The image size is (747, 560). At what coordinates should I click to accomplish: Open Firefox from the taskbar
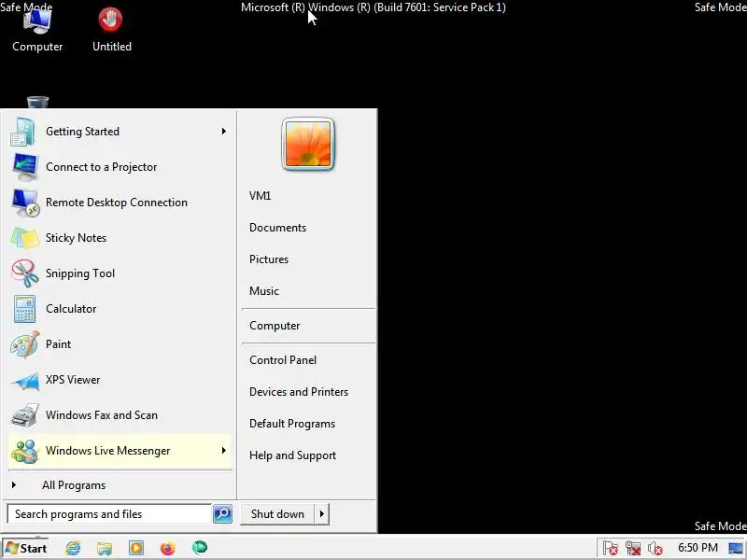[168, 548]
